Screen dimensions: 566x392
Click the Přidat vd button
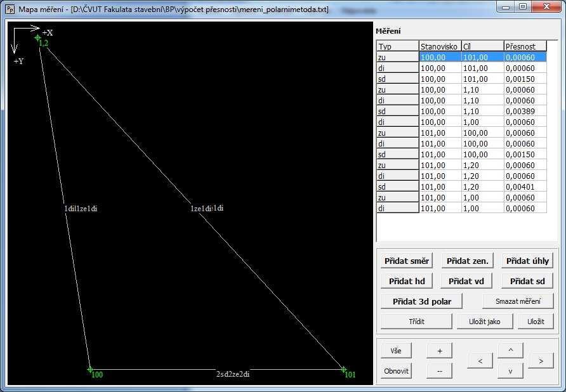pyautogui.click(x=466, y=281)
